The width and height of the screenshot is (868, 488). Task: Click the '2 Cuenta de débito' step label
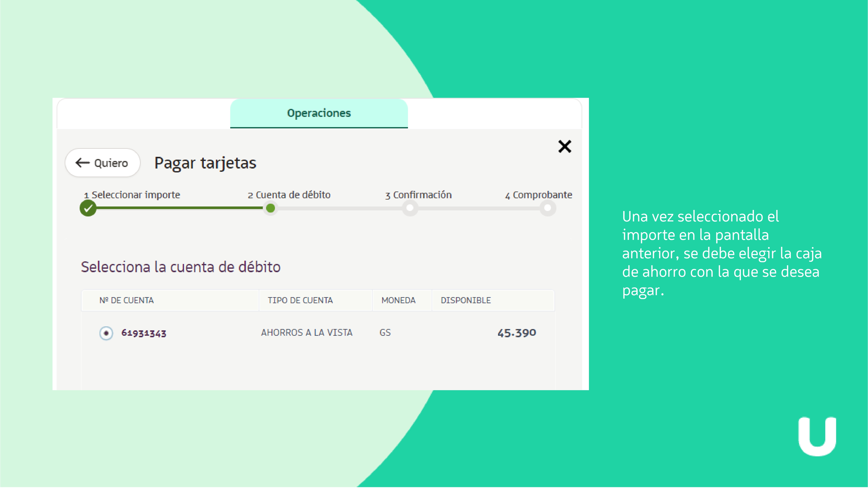289,195
